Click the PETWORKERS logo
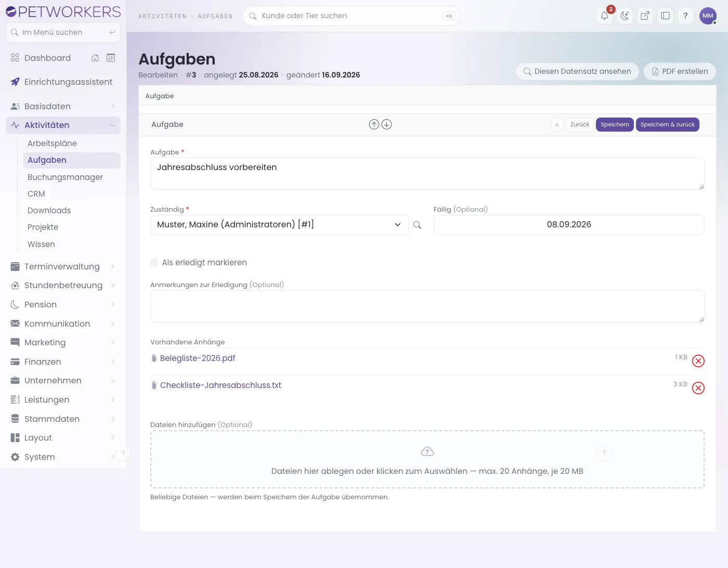This screenshot has width=728, height=568. coord(63,11)
